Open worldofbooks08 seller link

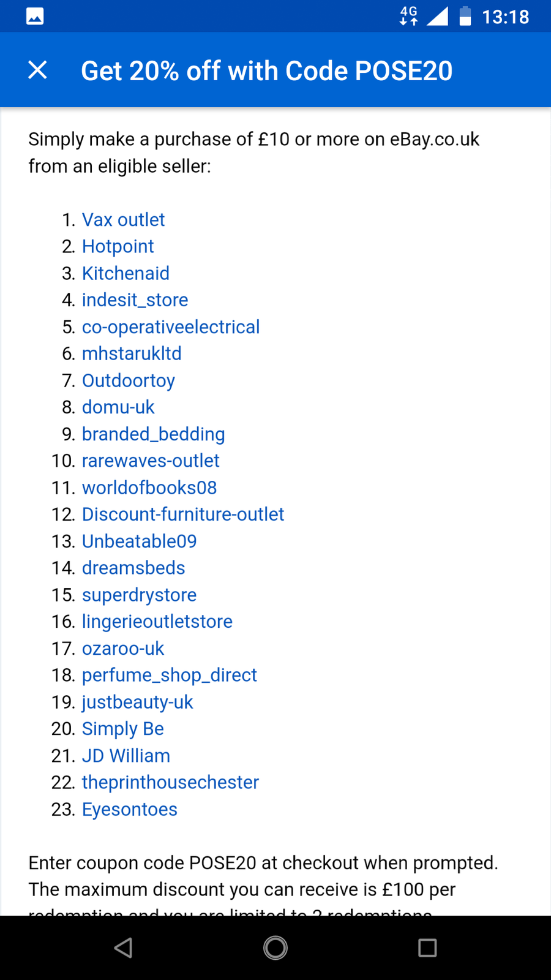tap(149, 488)
